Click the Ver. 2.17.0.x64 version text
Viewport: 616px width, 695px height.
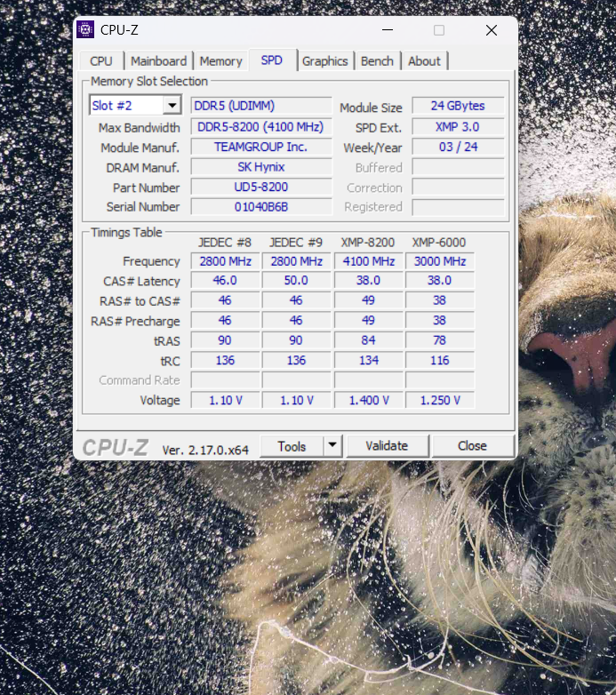click(x=205, y=451)
